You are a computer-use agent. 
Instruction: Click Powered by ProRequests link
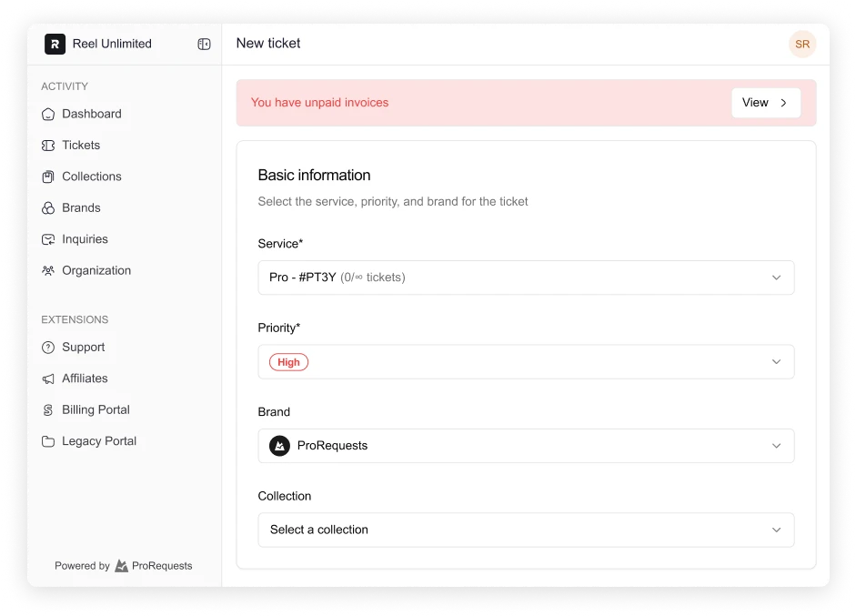[124, 566]
